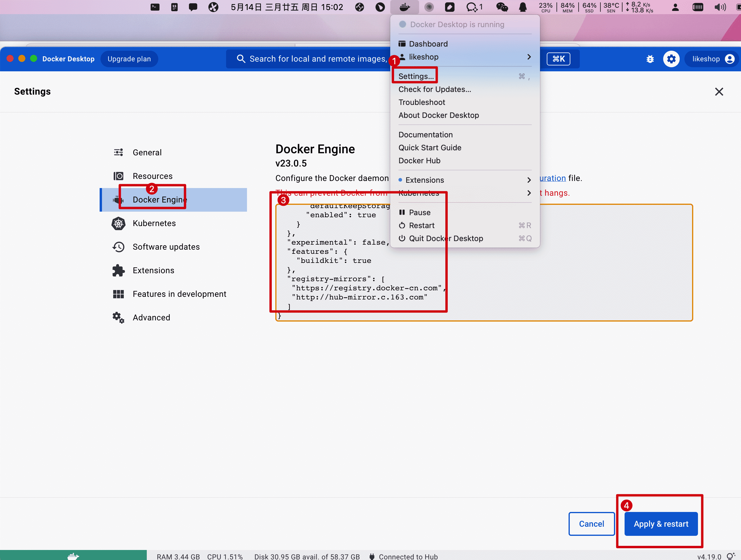This screenshot has width=741, height=560.
Task: Click the Cancel button
Action: pyautogui.click(x=591, y=524)
